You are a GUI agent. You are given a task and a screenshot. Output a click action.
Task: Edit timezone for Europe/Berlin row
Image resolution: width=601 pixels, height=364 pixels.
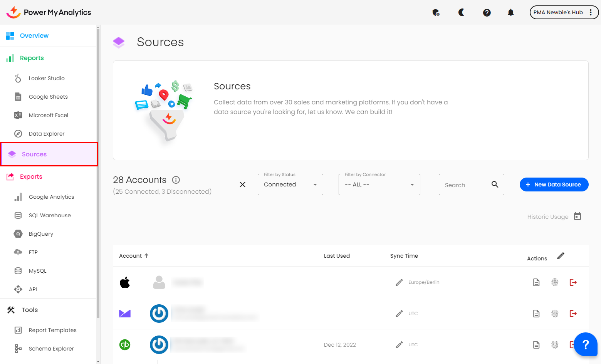[399, 282]
